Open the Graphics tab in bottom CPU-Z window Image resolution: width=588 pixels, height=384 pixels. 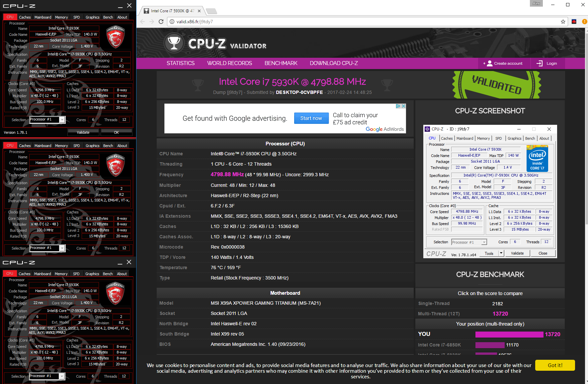92,274
